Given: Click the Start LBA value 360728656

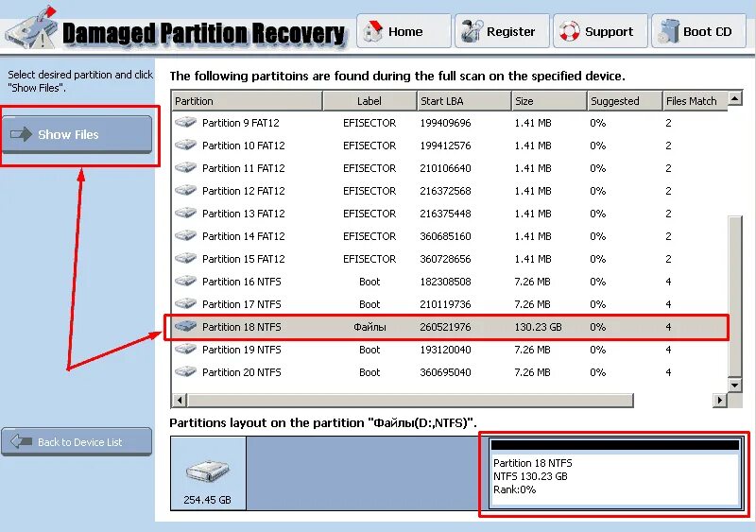Looking at the screenshot, I should pos(445,259).
